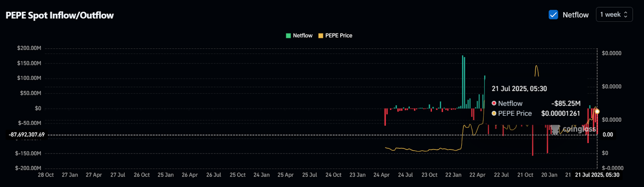This screenshot has height=187, width=644.
Task: Click the $50.00M y-axis label
Action: 31,93
